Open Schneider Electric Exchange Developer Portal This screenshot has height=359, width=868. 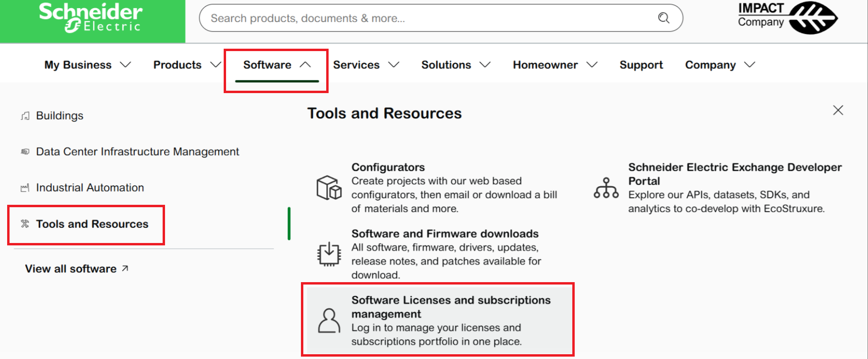tap(735, 174)
